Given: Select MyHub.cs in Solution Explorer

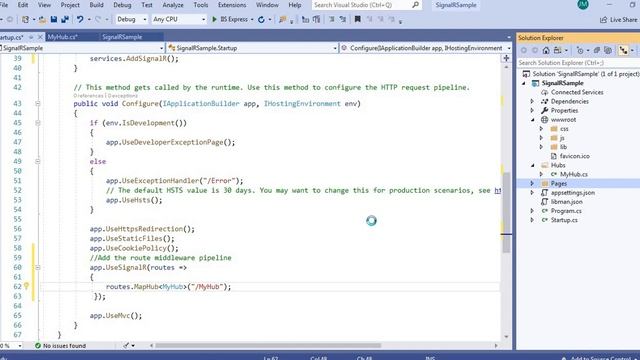Looking at the screenshot, I should tap(573, 174).
